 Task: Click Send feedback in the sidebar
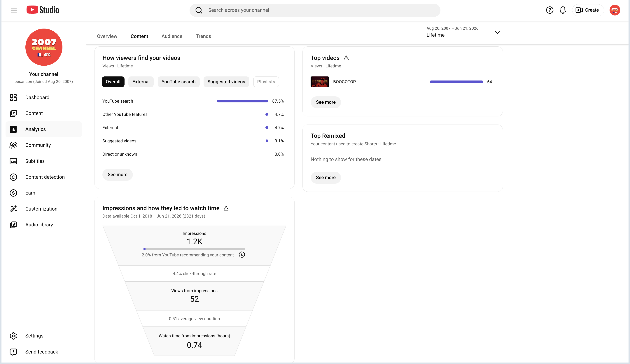click(44, 352)
